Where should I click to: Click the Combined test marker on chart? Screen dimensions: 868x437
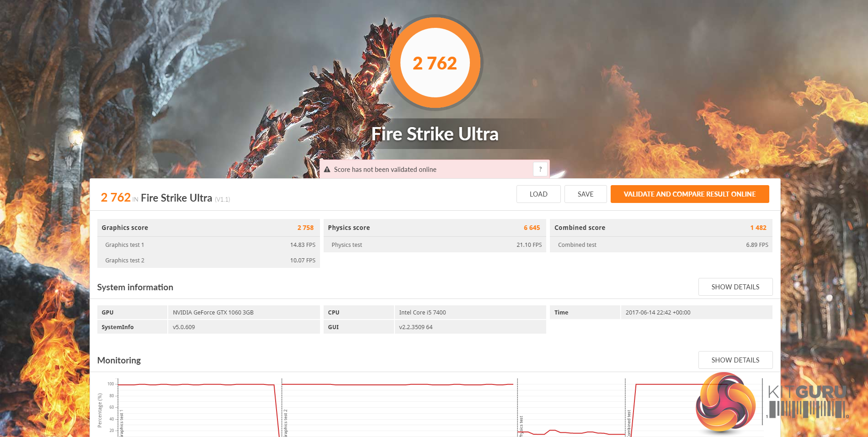tap(628, 423)
